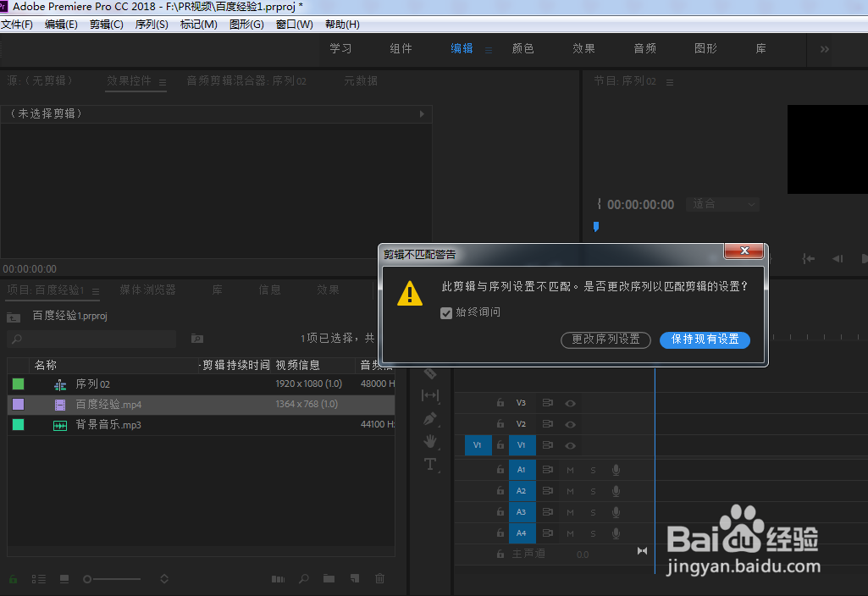Switch project panel to icon view
The image size is (868, 596).
tap(64, 579)
